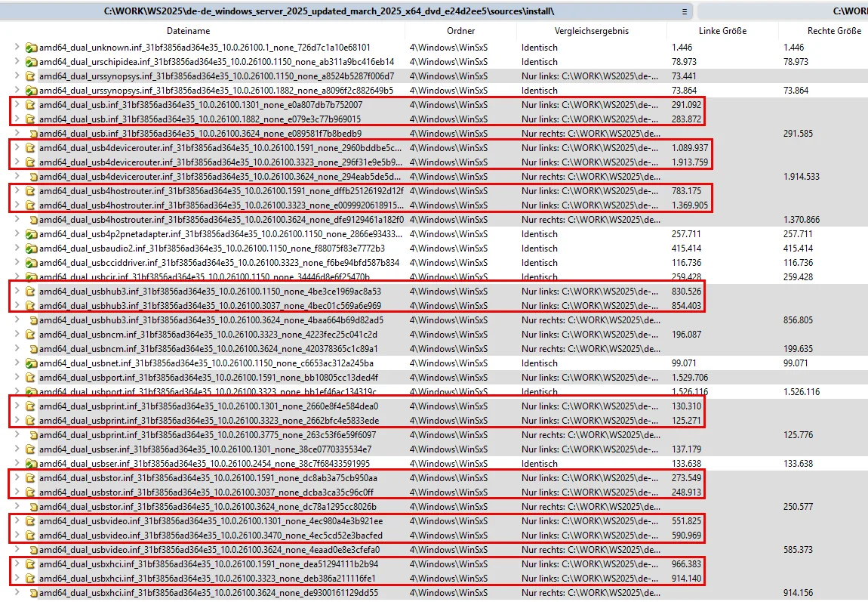Click folder icon of amd64_dual_unknown.inf row
The width and height of the screenshot is (868, 602).
[x=31, y=48]
